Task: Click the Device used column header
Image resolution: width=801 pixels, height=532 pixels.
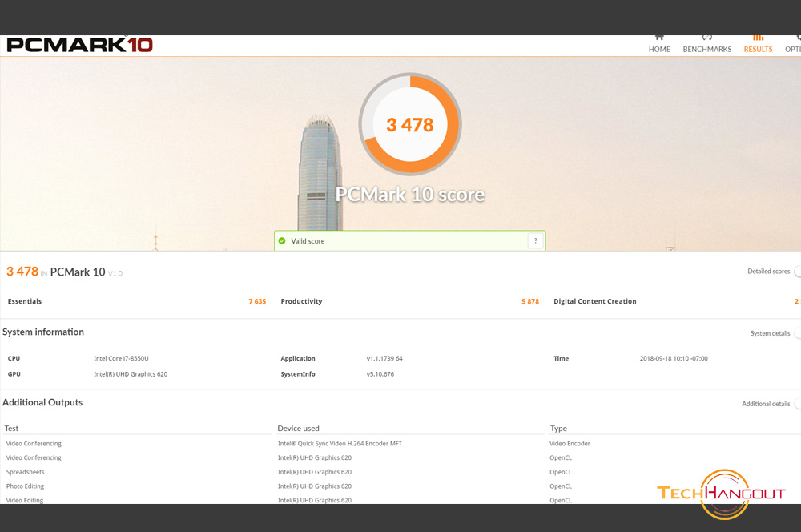Action: (x=298, y=429)
